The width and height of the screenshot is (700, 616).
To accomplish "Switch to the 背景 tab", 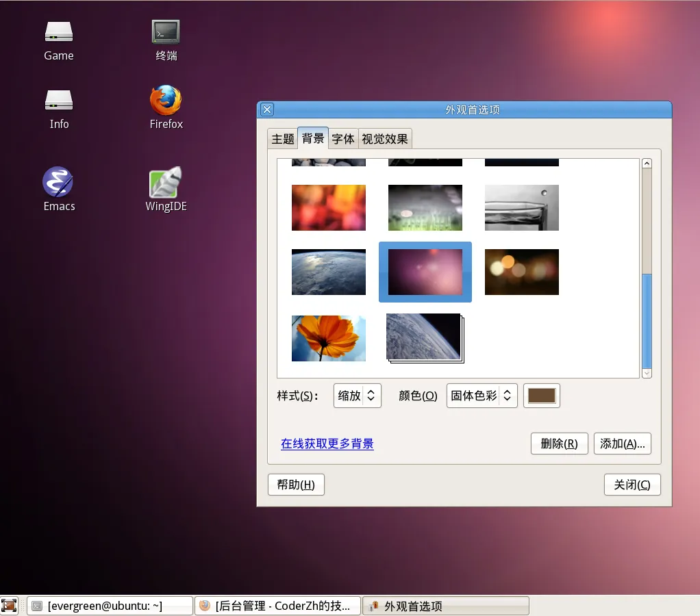I will 312,138.
